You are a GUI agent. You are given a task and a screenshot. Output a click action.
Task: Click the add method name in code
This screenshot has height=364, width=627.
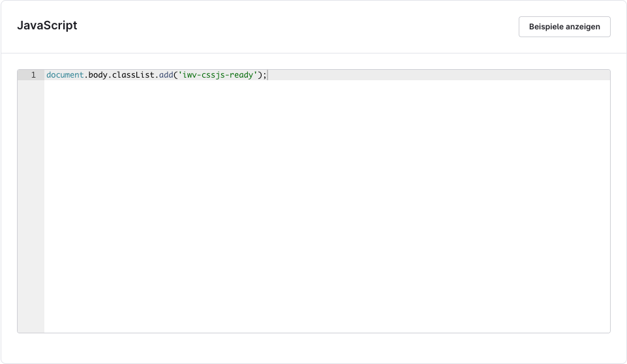tap(166, 75)
